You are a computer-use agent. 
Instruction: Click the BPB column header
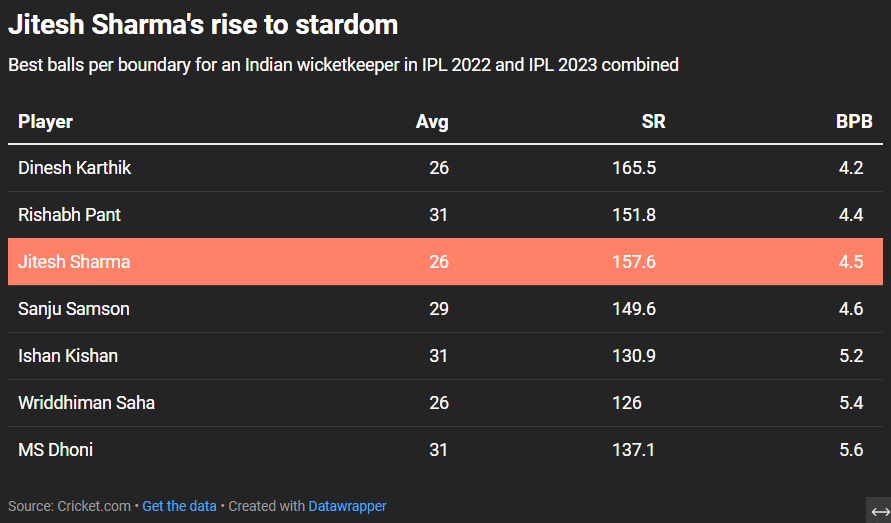[854, 122]
